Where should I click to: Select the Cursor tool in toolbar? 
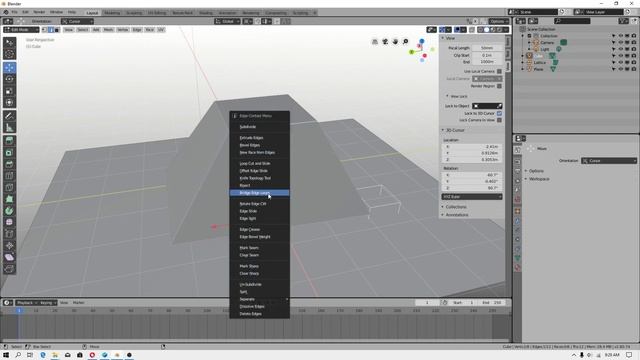point(9,54)
